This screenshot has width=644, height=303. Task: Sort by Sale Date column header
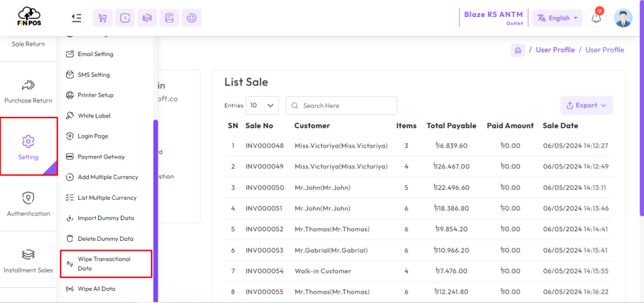click(x=560, y=126)
